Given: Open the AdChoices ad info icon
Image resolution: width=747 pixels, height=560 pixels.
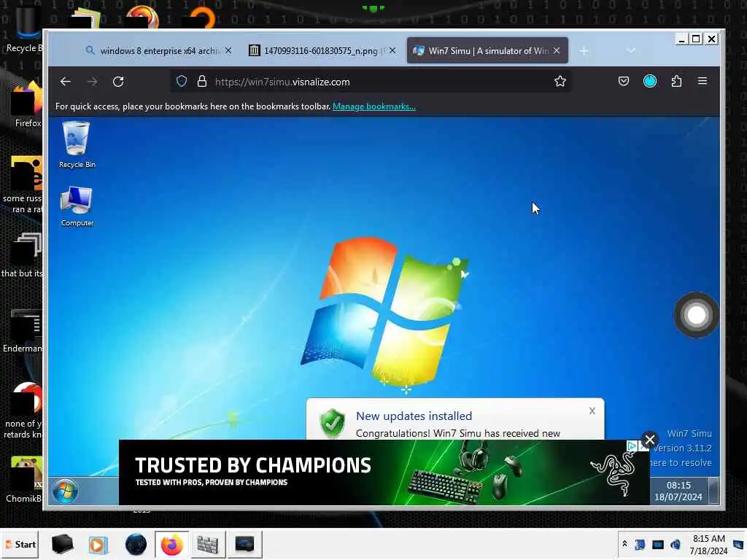Looking at the screenshot, I should pos(632,446).
